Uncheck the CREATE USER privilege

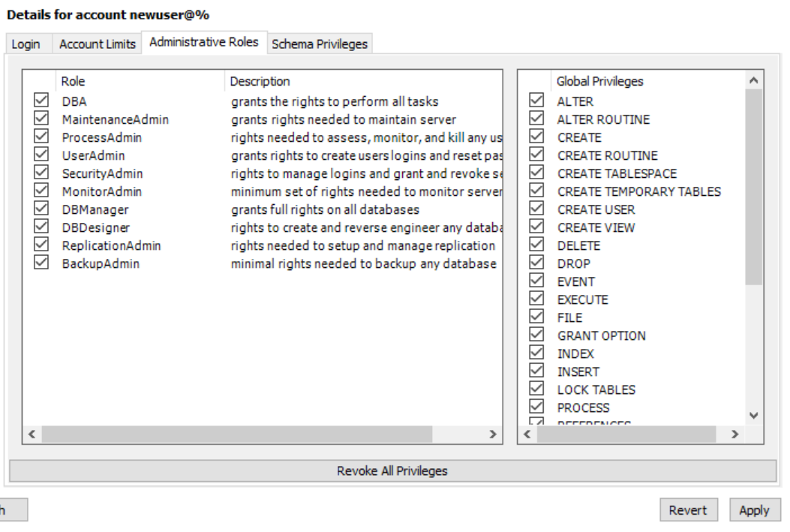point(536,209)
